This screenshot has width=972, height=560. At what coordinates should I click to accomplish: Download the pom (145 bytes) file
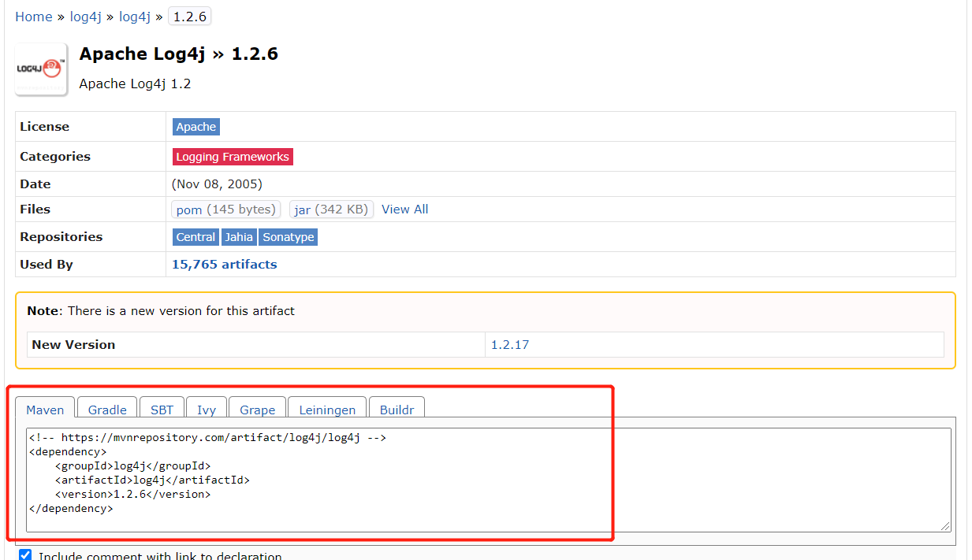pyautogui.click(x=226, y=210)
